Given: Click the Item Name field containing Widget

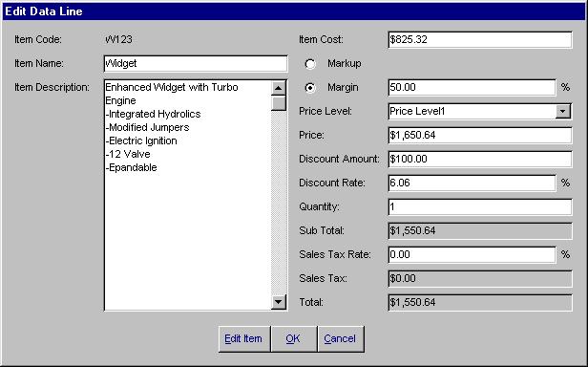Looking at the screenshot, I should [x=196, y=63].
